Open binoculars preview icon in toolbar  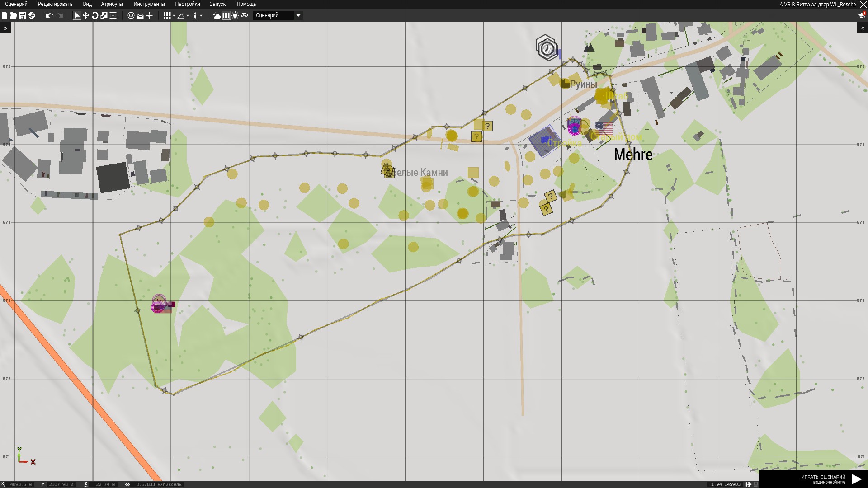pos(244,15)
